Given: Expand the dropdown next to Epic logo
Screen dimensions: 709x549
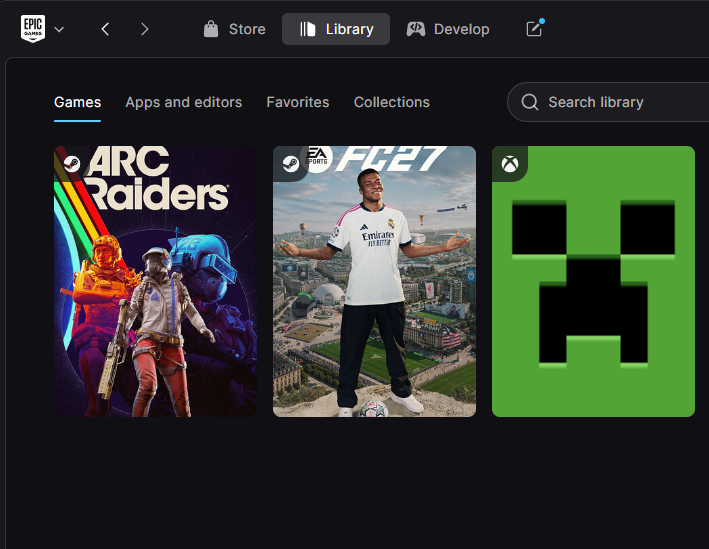Looking at the screenshot, I should click(x=59, y=29).
